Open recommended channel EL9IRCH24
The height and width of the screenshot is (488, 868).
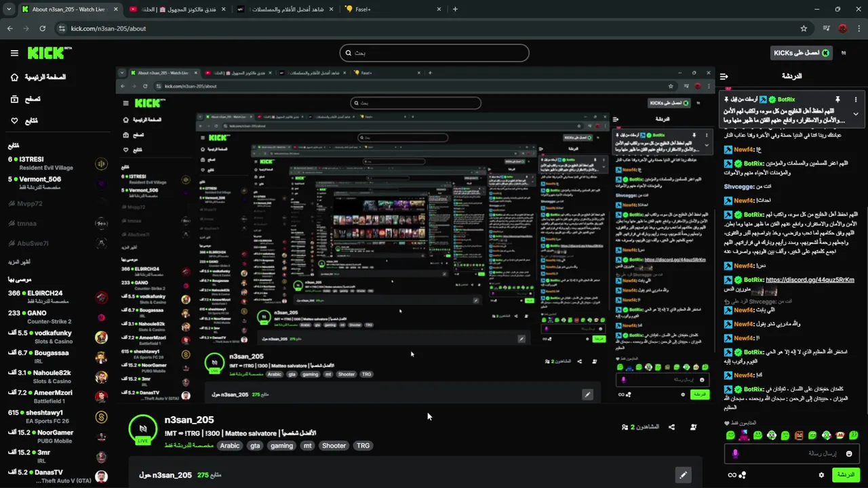click(58, 297)
